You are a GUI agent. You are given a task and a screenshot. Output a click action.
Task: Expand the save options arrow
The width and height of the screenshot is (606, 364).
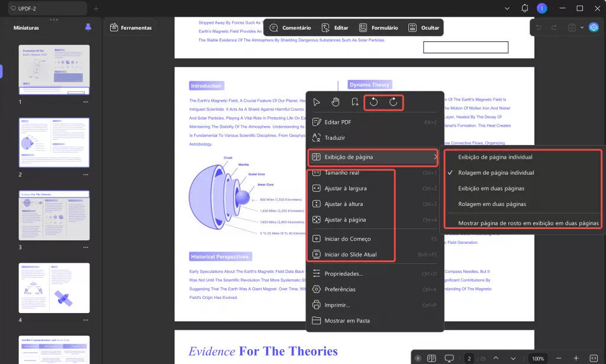pyautogui.click(x=582, y=27)
